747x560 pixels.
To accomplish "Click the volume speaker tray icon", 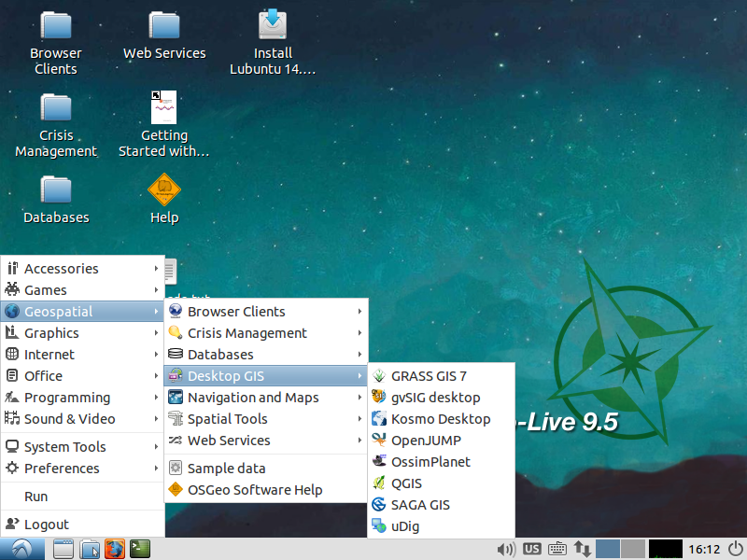I will click(x=506, y=550).
